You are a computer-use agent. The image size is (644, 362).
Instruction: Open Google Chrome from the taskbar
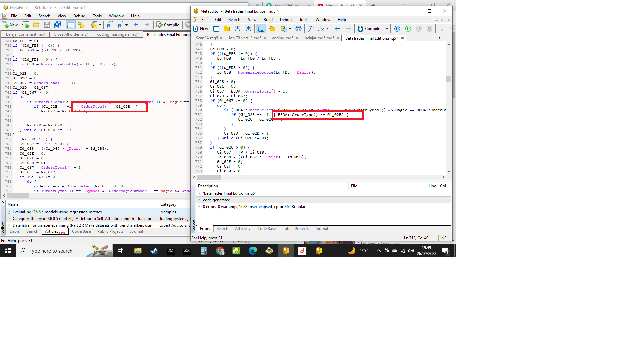click(x=220, y=251)
